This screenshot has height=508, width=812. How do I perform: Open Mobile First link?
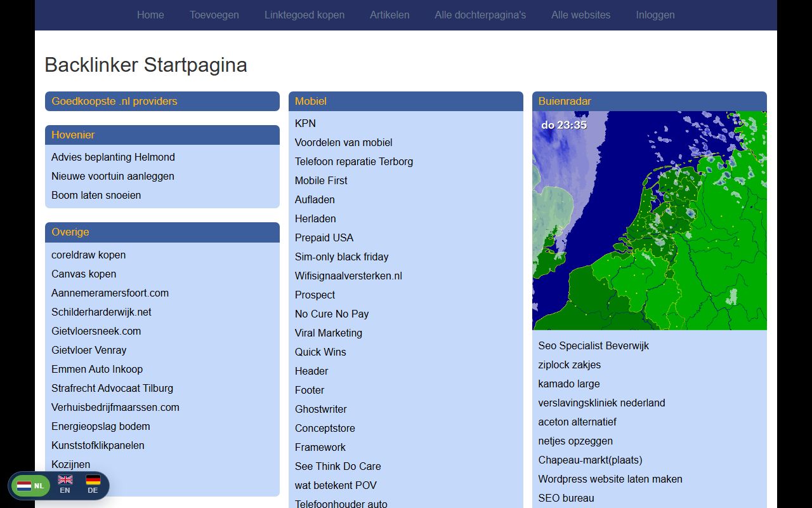tap(321, 180)
